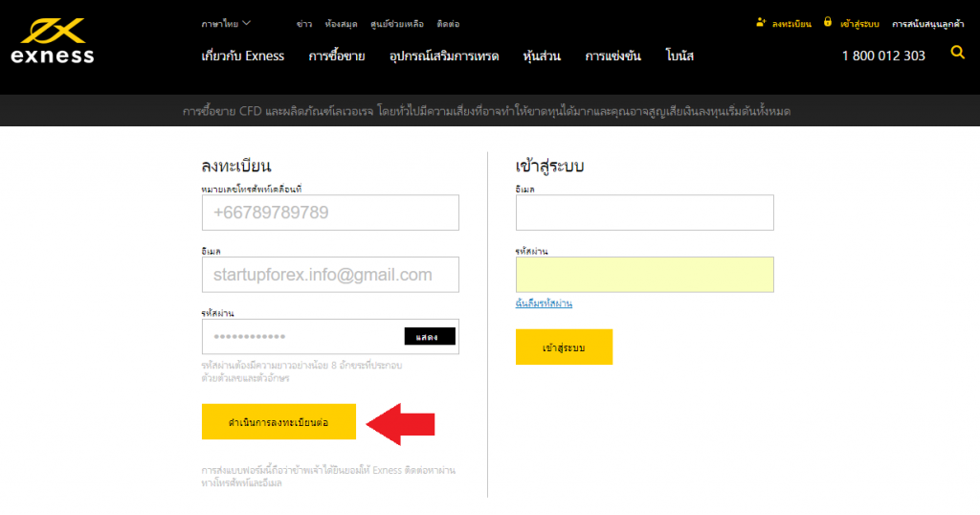Screen dimensions: 980x515
Task: Click the CFD risk warning banner text
Action: pyautogui.click(x=486, y=111)
